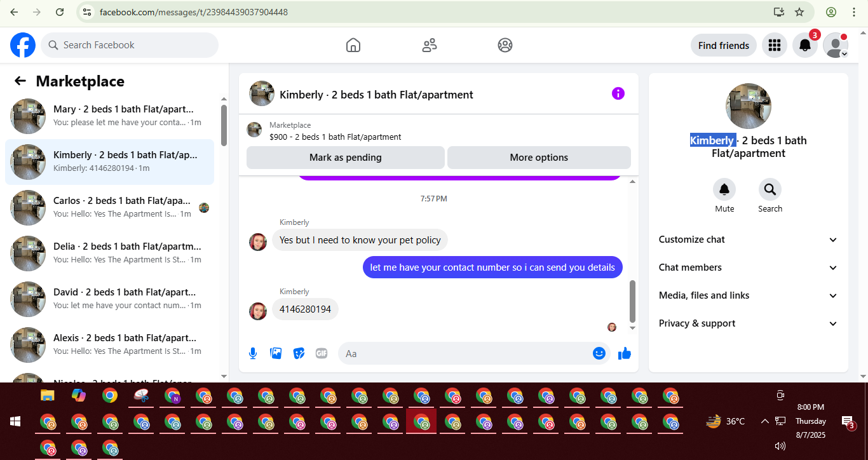Go to the Facebook Home icon
This screenshot has width=868, height=460.
click(353, 45)
